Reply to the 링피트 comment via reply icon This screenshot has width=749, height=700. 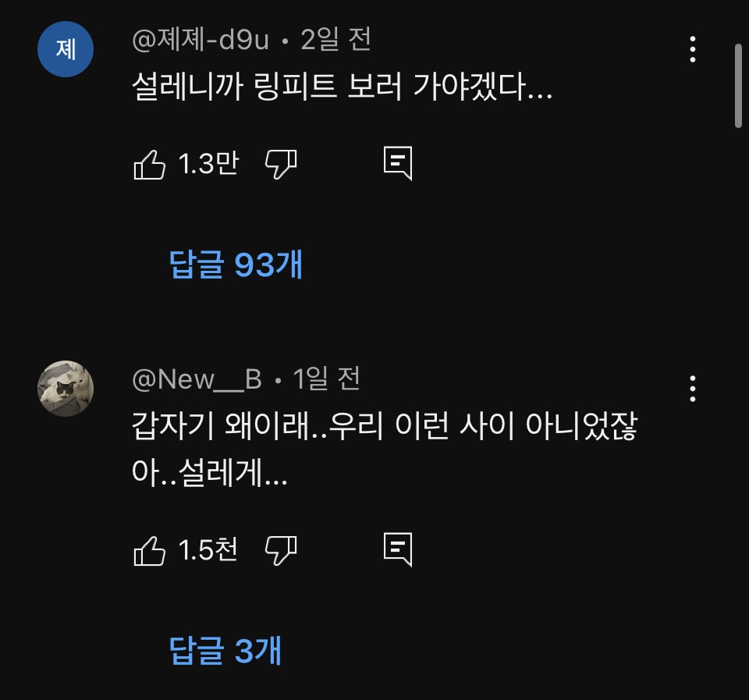point(398,163)
